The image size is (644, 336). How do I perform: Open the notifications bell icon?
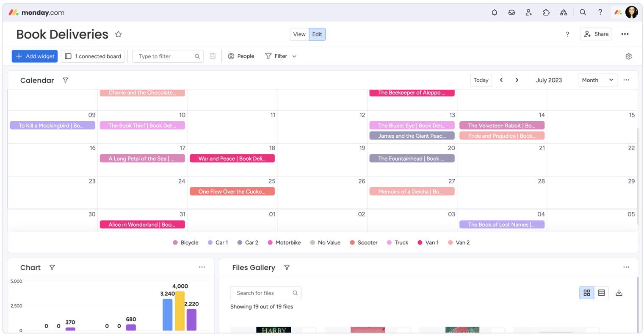(x=494, y=12)
